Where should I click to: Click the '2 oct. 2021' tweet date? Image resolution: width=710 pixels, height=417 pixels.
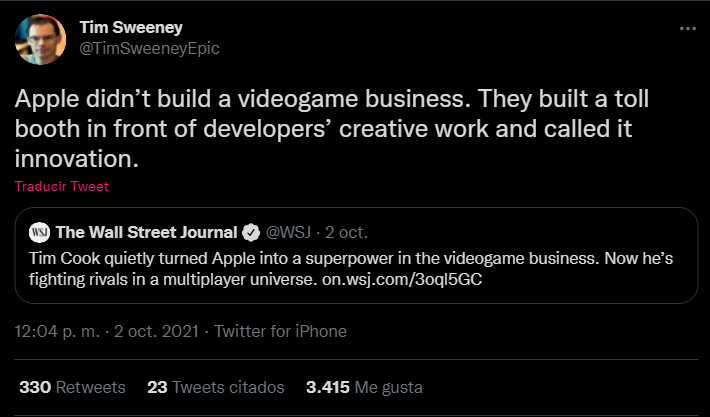pos(155,331)
